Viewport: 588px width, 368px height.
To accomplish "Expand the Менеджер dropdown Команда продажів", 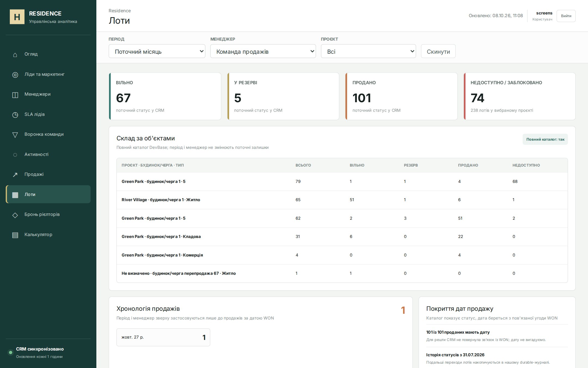I will [263, 51].
